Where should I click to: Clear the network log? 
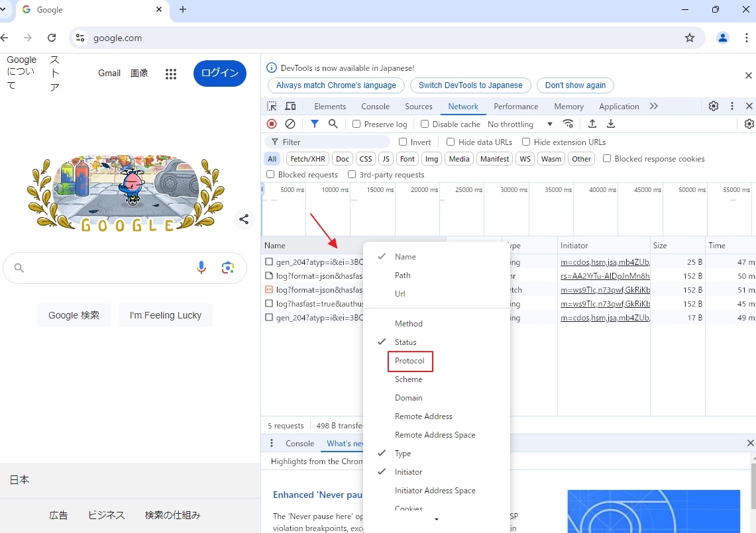(x=290, y=124)
